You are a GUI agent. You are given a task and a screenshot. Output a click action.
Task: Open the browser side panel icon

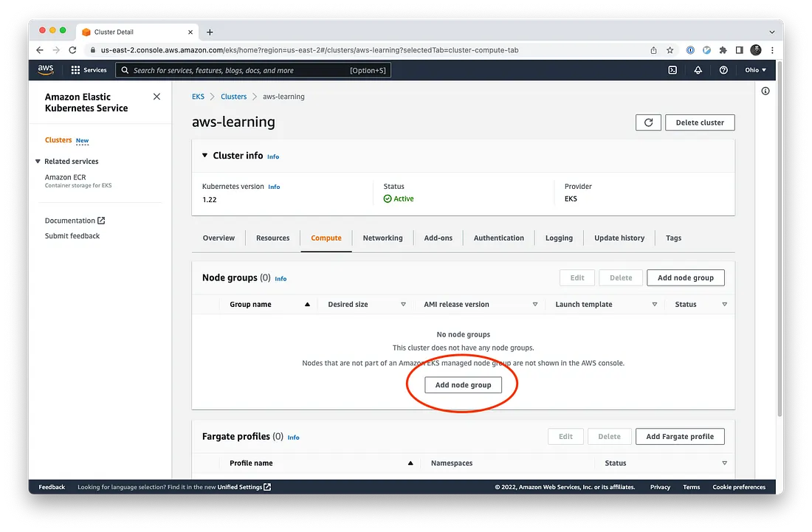739,50
